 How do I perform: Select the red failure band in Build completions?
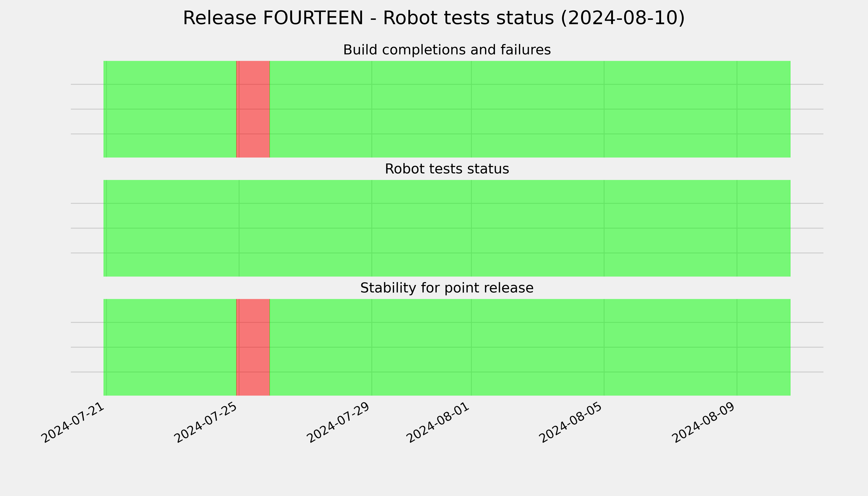253,109
